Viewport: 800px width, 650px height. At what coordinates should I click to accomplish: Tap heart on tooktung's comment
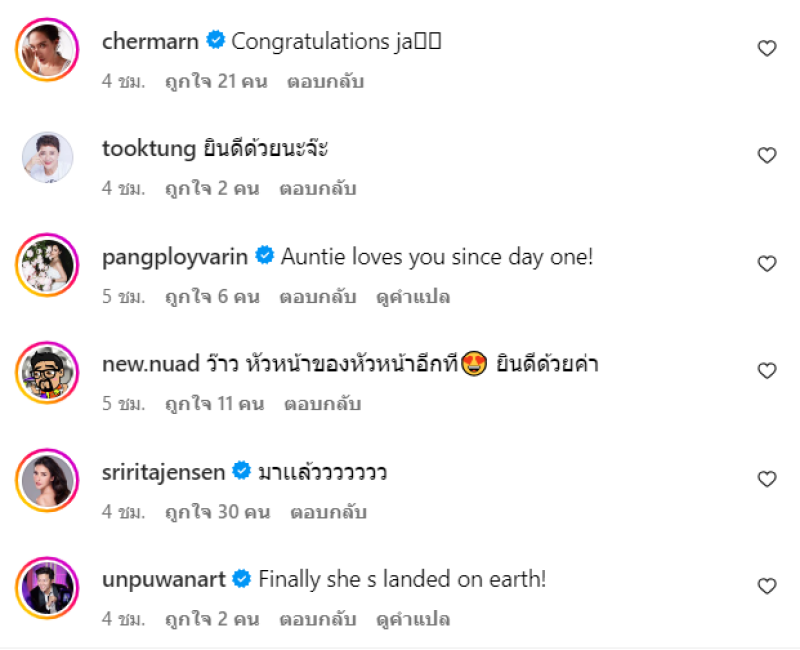pos(767,155)
